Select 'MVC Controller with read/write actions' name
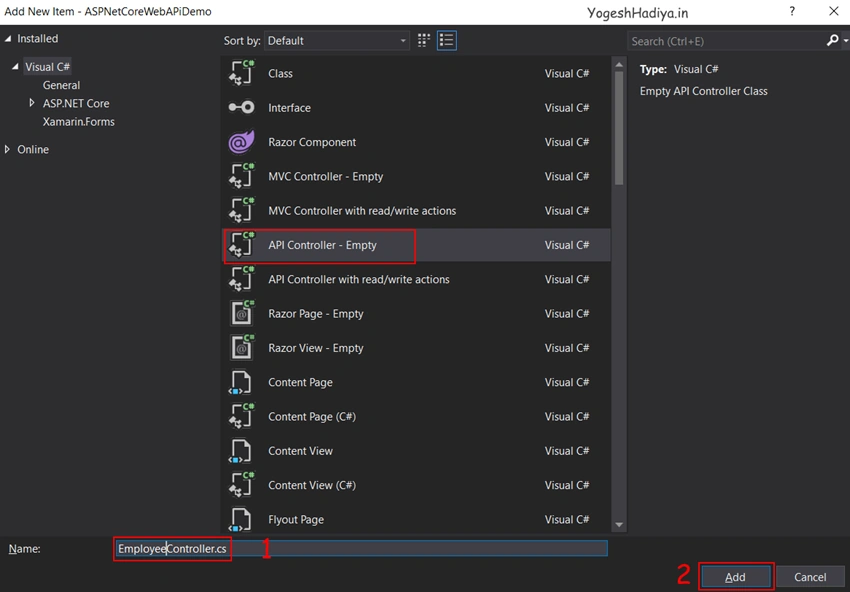Viewport: 850px width, 592px height. click(362, 210)
